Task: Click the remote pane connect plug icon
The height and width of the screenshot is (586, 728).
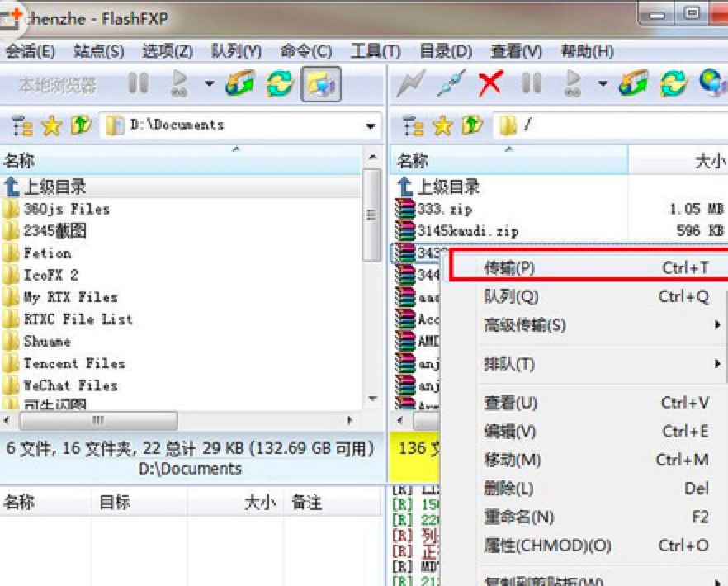Action: [451, 83]
